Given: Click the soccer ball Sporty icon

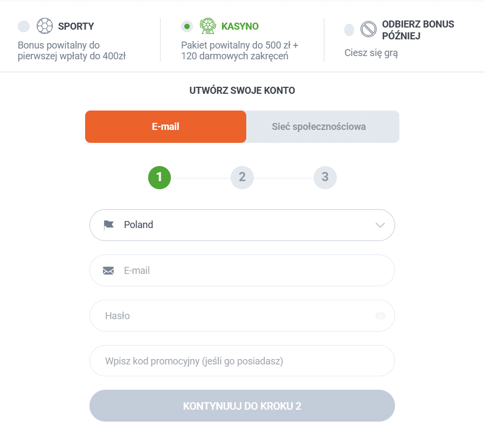Looking at the screenshot, I should (45, 26).
